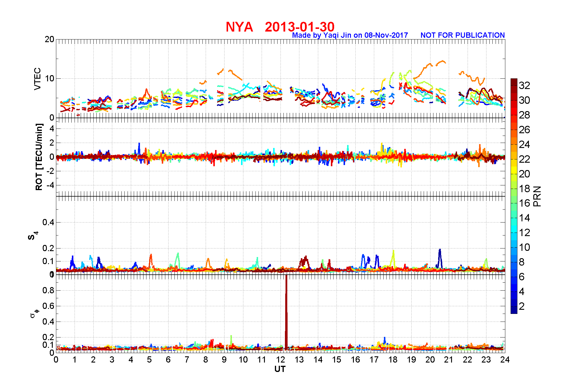Viewport: 561px width, 392px height.
Task: Click the sigma-phi y-axis tick "0.8"
Action: tap(48, 290)
